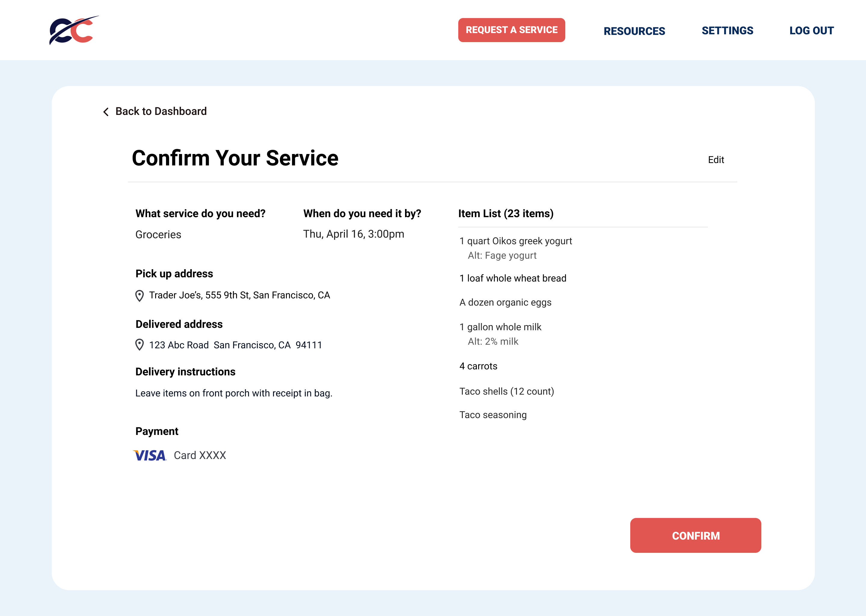866x616 pixels.
Task: Select Taco seasoning item
Action: 493,415
